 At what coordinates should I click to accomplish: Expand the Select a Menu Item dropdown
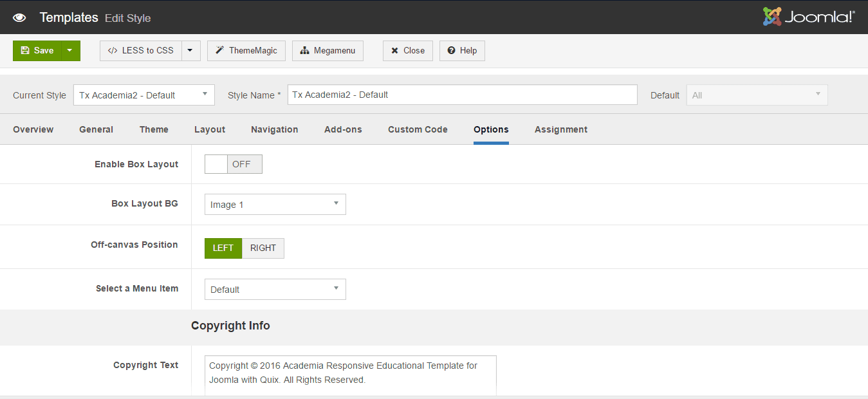(275, 290)
